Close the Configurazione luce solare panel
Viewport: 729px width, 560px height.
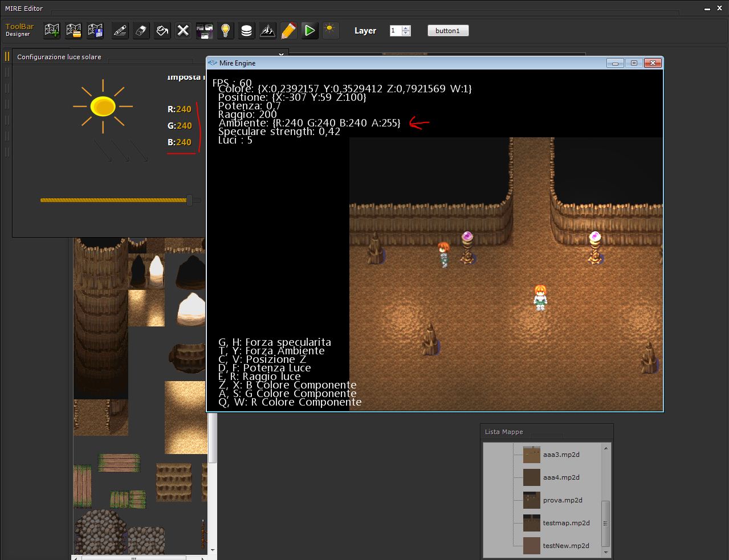(x=281, y=55)
